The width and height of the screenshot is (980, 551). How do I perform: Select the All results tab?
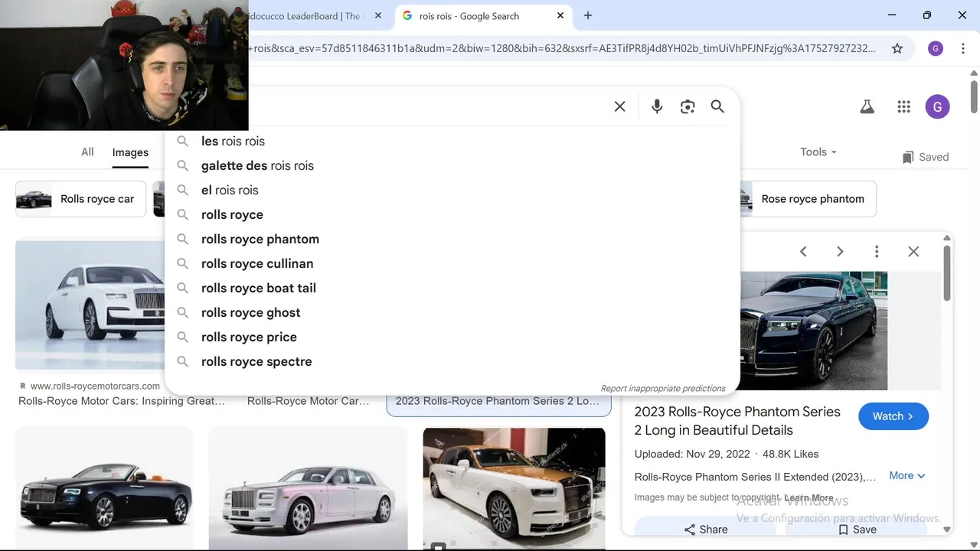[x=87, y=152]
